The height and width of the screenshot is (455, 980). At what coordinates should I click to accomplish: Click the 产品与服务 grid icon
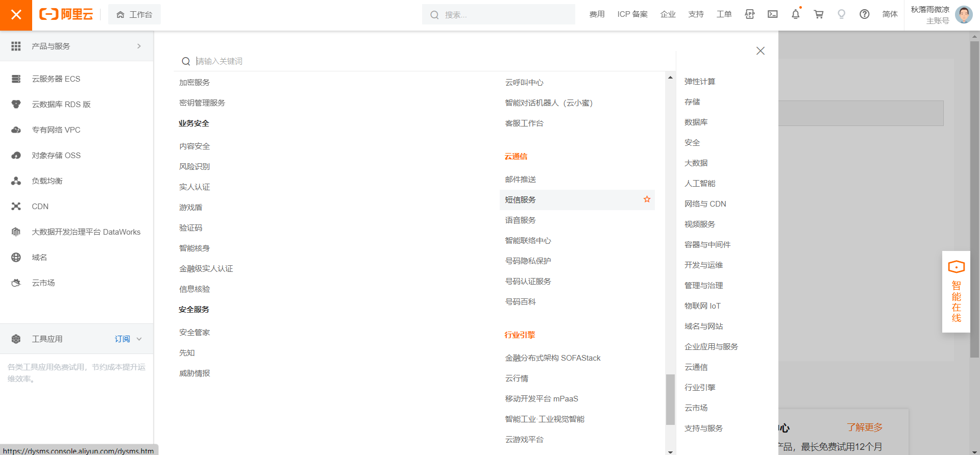(x=16, y=46)
